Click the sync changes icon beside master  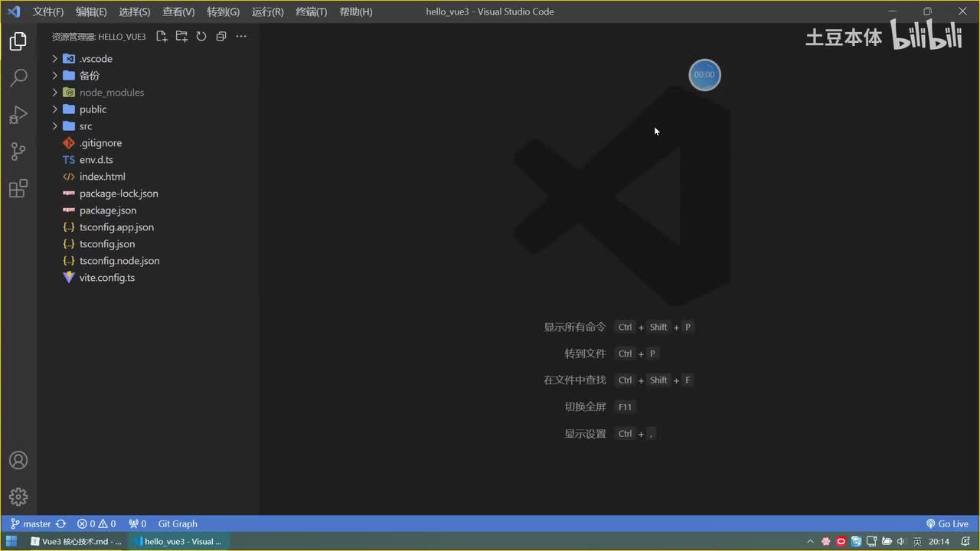pyautogui.click(x=60, y=524)
